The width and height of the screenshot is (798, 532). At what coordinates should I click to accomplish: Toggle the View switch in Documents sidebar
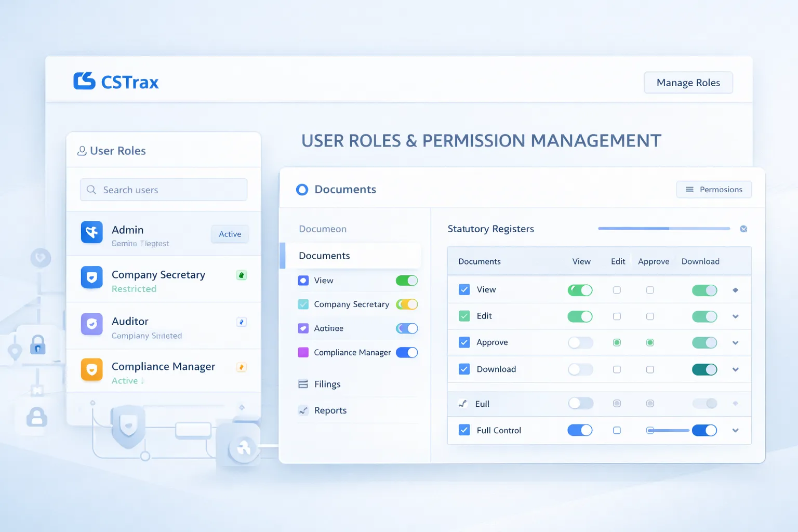point(406,281)
